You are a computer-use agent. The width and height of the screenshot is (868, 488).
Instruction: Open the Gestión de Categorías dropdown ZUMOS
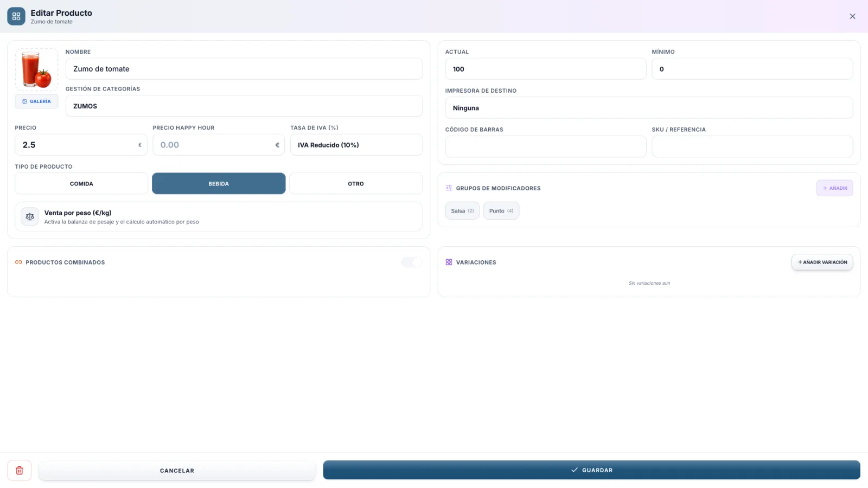(244, 106)
